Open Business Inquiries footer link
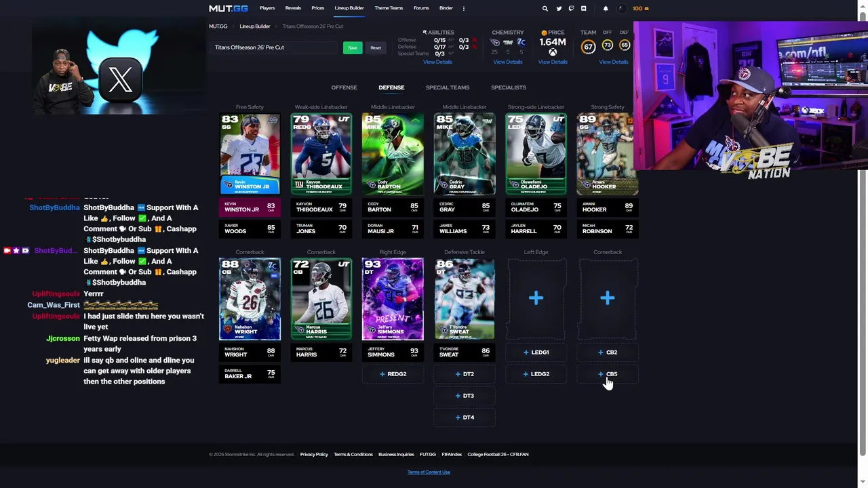The image size is (868, 488). pyautogui.click(x=396, y=454)
